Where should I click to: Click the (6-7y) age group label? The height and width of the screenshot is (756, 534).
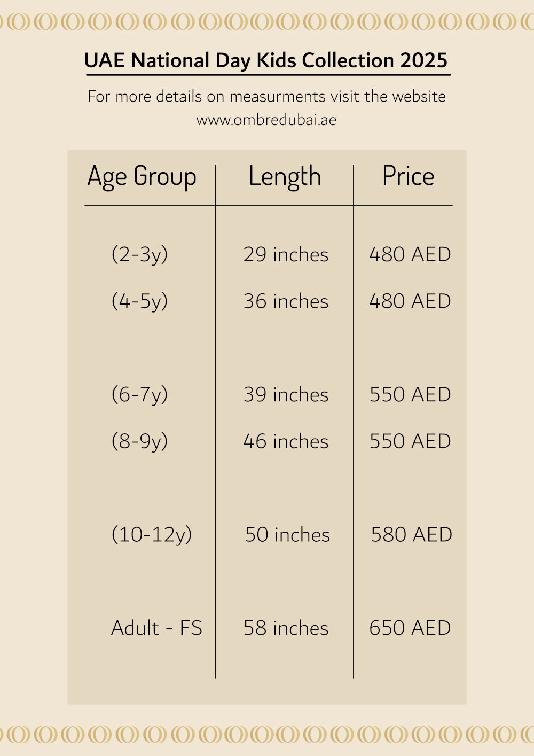point(139,395)
